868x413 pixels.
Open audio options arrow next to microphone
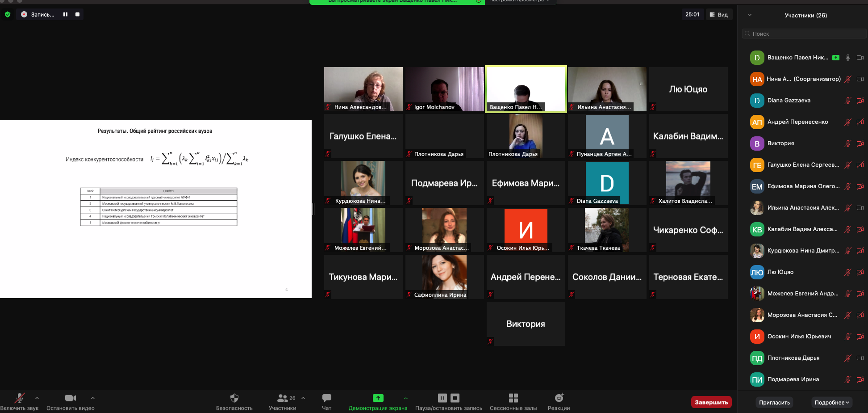(x=37, y=398)
